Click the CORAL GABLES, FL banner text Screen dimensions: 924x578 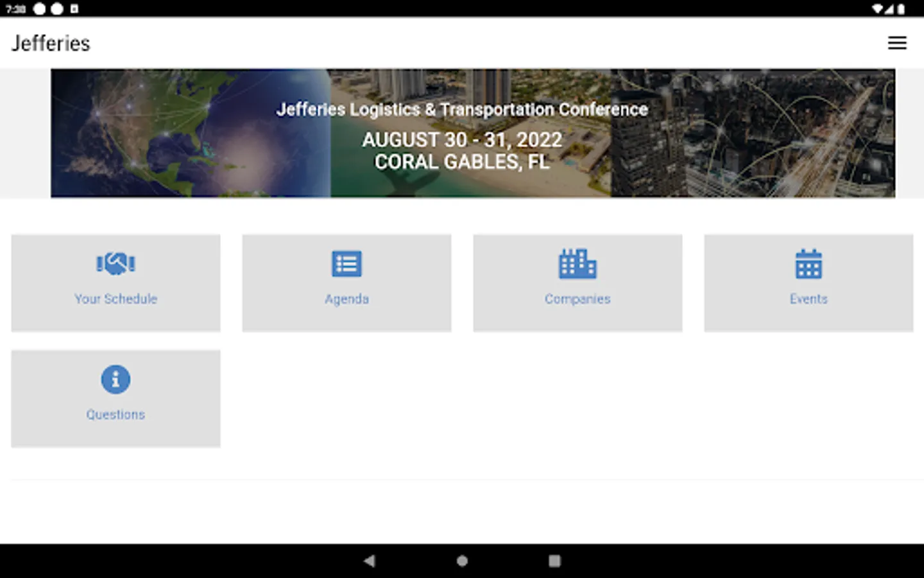click(x=462, y=162)
